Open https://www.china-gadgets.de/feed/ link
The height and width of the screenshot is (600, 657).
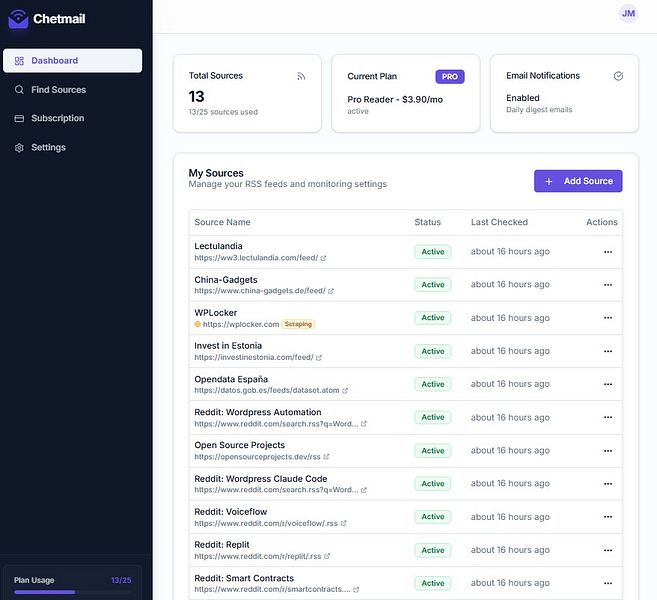260,291
